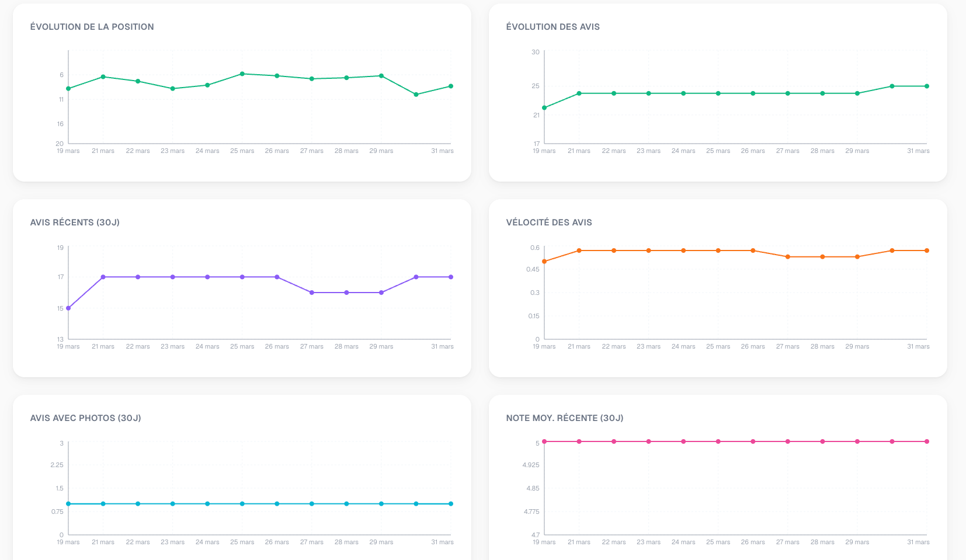Select the 19 mars point in Évolution des avis
Image resolution: width=966 pixels, height=560 pixels.
coord(544,108)
